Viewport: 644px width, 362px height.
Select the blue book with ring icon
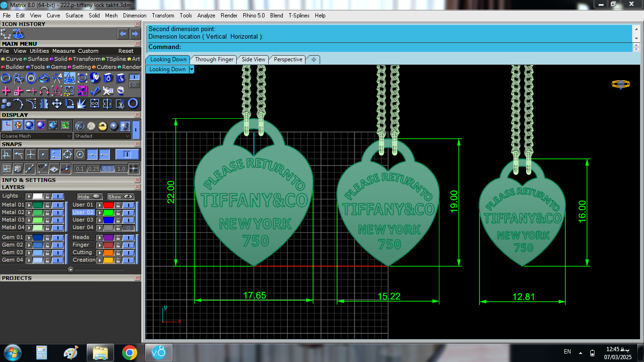(107, 78)
